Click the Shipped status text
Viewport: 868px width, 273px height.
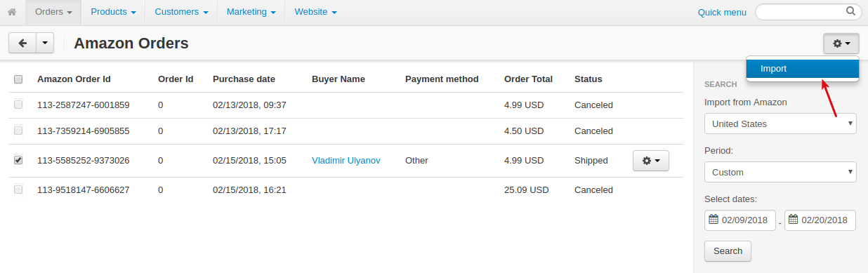591,160
